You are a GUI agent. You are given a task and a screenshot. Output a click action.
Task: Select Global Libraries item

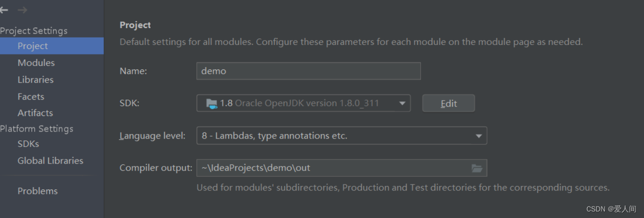tap(50, 161)
